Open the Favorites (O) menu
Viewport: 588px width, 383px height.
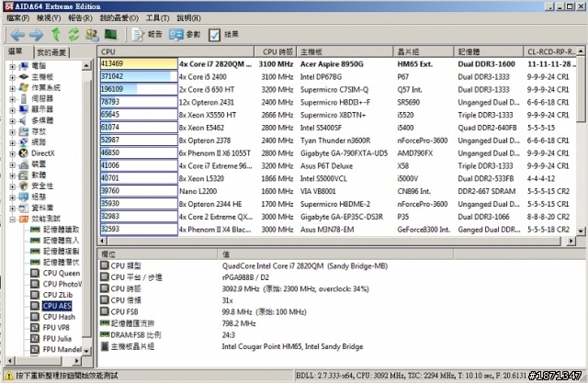click(x=119, y=18)
